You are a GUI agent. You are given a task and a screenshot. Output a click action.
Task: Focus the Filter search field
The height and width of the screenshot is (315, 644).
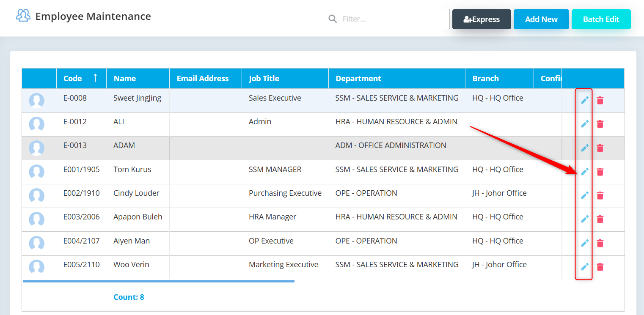pos(386,19)
